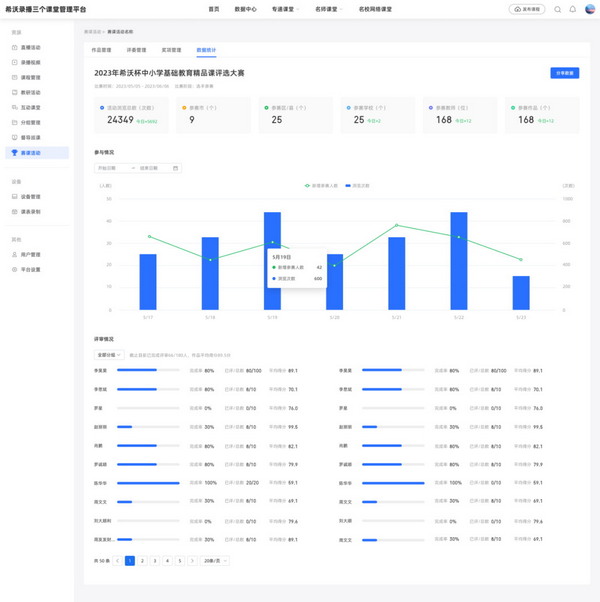The height and width of the screenshot is (602, 600).
Task: Click the 发布课程 button in header
Action: tap(530, 9)
